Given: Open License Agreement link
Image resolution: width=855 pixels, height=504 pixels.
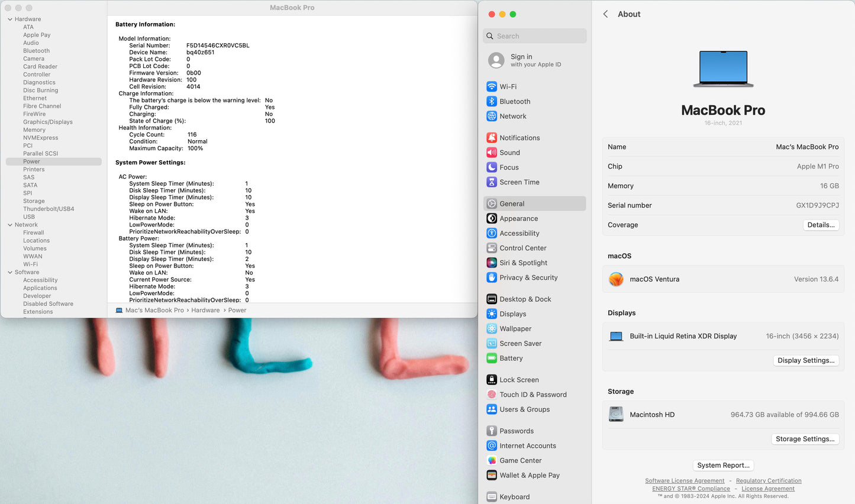Looking at the screenshot, I should (x=768, y=489).
